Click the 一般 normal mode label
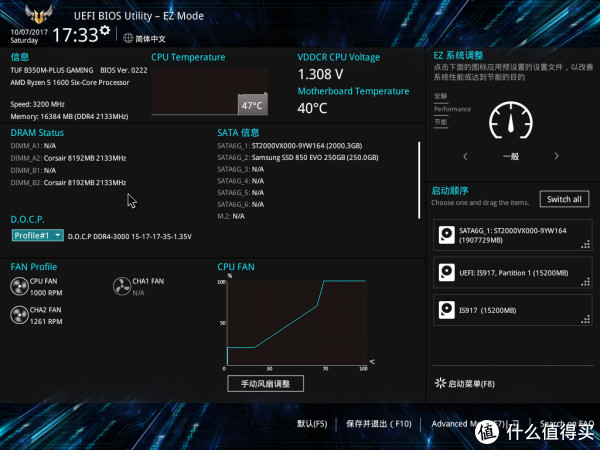 [511, 156]
